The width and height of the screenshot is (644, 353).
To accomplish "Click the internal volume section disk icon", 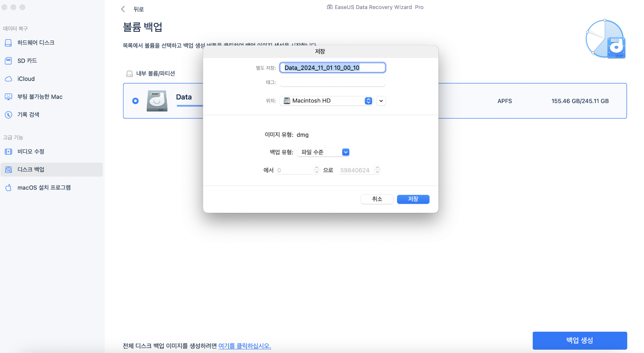I will point(130,74).
